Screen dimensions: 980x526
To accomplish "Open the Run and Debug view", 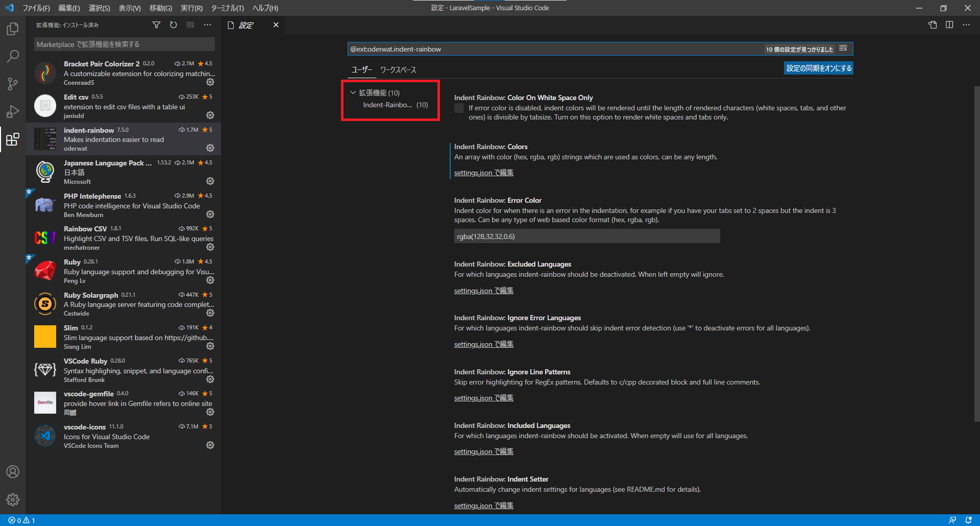I will tap(13, 111).
